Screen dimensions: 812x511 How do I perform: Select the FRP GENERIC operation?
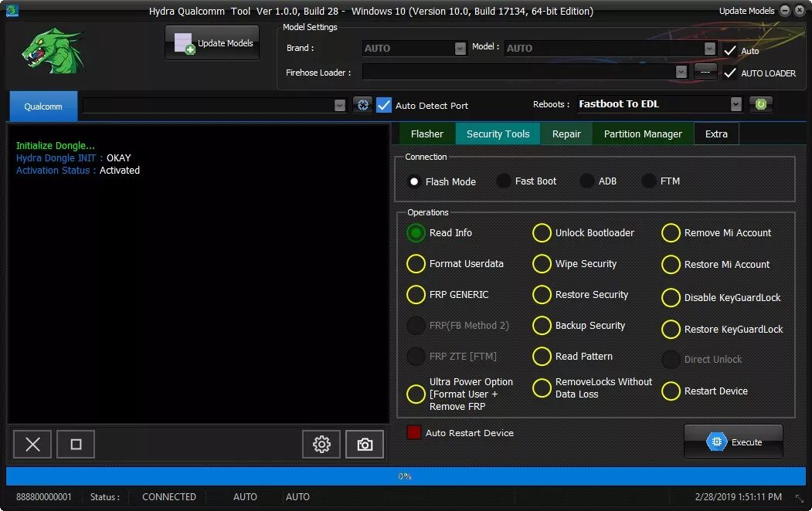point(416,295)
